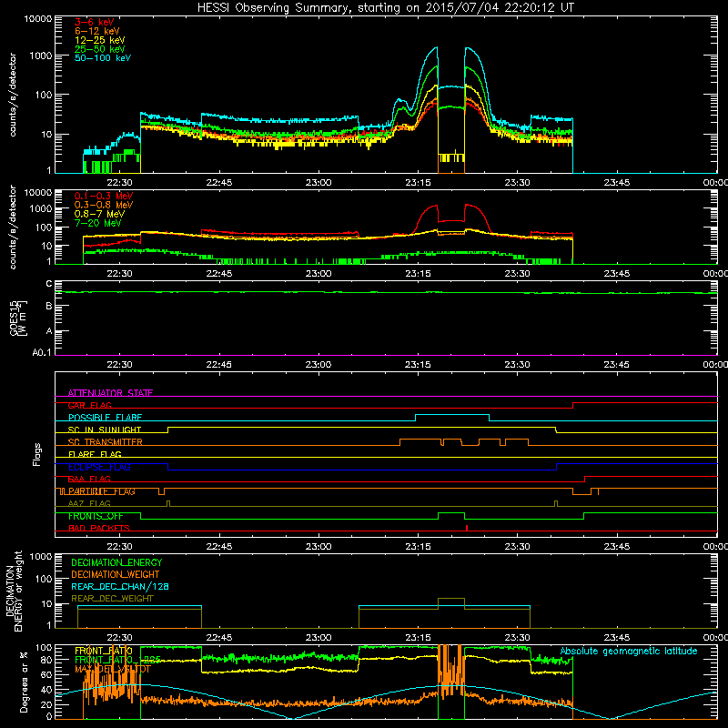
Task: Select the green 7-20 MeV legend label
Action: pyautogui.click(x=98, y=223)
